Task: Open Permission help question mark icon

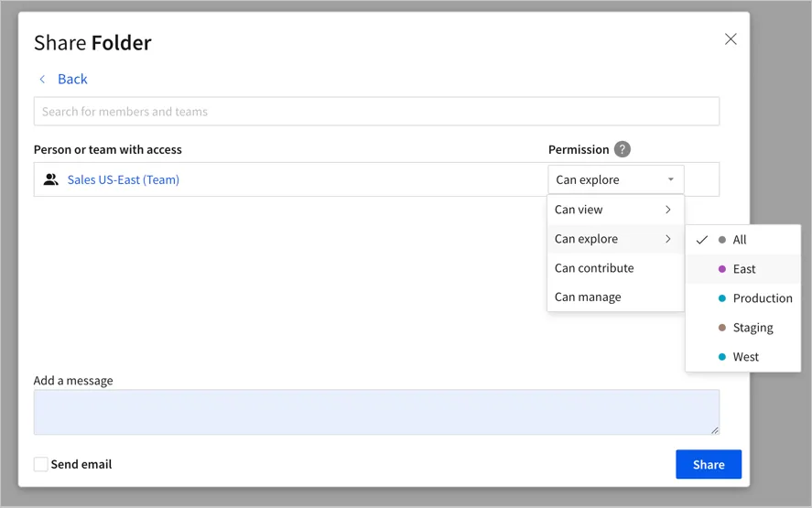Action: [622, 149]
